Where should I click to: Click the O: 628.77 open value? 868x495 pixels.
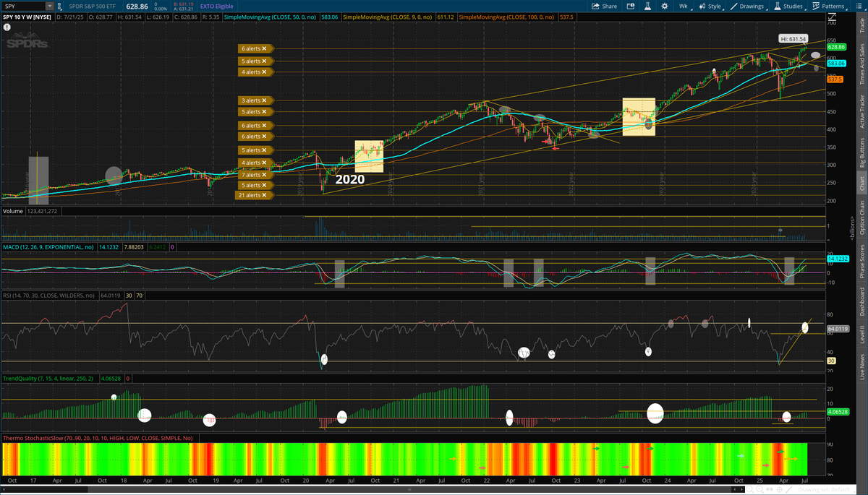[x=102, y=16]
